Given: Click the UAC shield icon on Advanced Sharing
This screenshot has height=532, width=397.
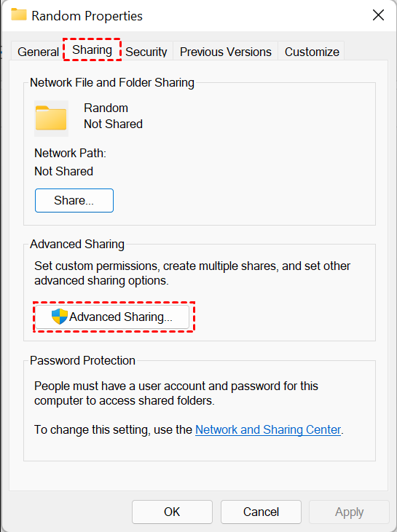Looking at the screenshot, I should pos(60,317).
